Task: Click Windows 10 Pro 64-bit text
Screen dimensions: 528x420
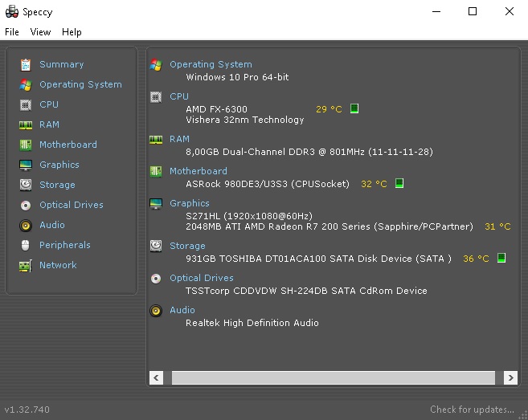Action: point(237,77)
